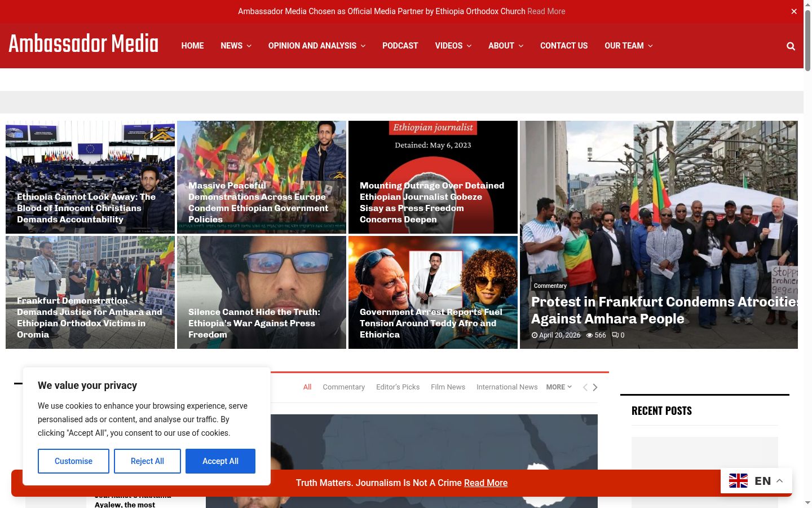The image size is (812, 508).
Task: Click the Commentary tag on featured post
Action: (550, 286)
